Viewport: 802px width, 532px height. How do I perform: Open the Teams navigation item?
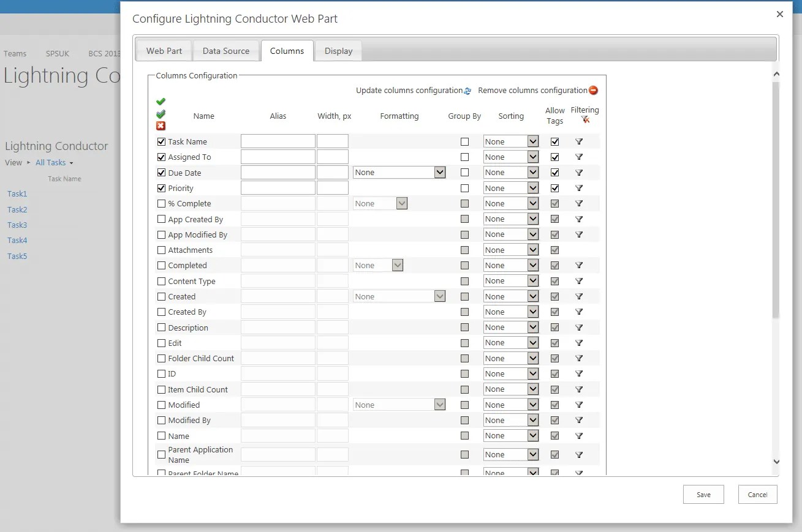tap(15, 53)
